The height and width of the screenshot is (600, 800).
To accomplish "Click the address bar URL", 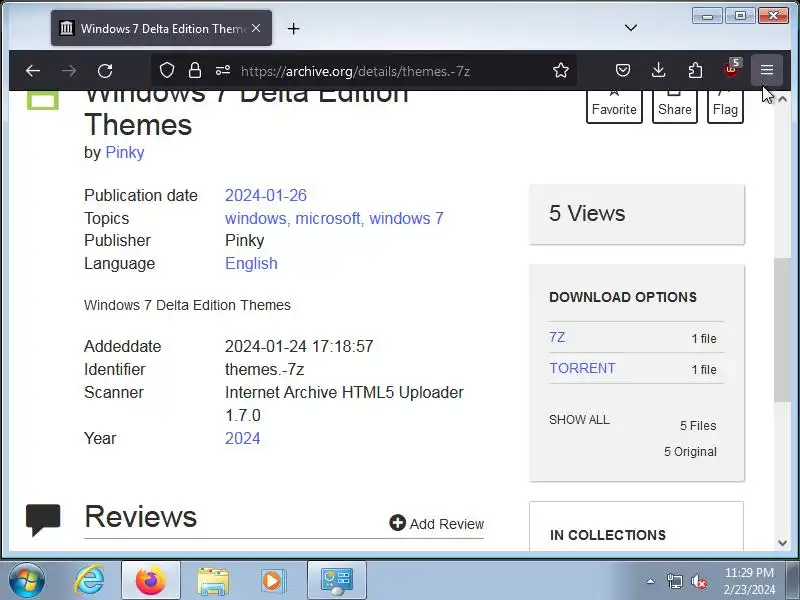I will click(355, 71).
